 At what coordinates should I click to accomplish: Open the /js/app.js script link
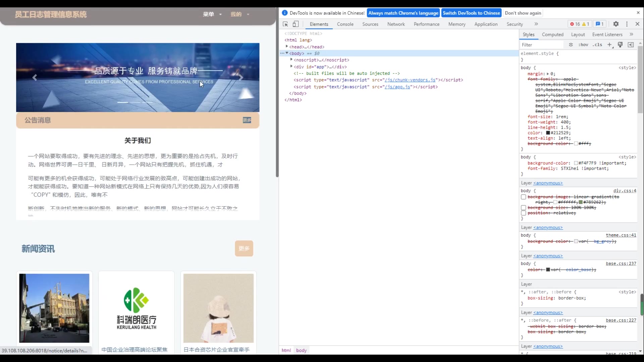tap(397, 86)
